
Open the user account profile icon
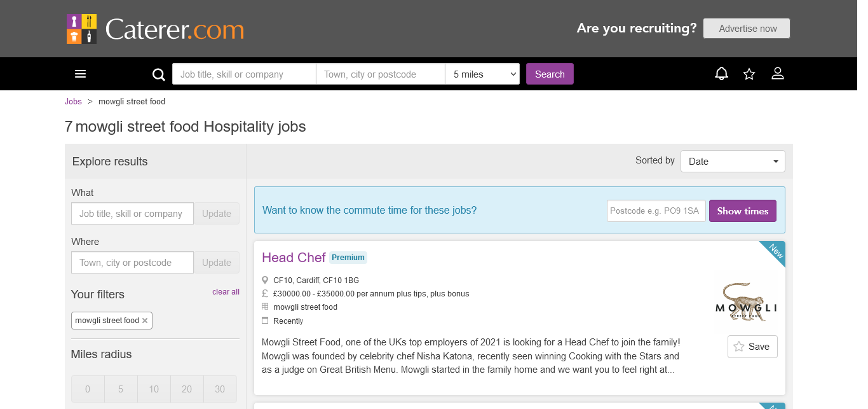[777, 74]
